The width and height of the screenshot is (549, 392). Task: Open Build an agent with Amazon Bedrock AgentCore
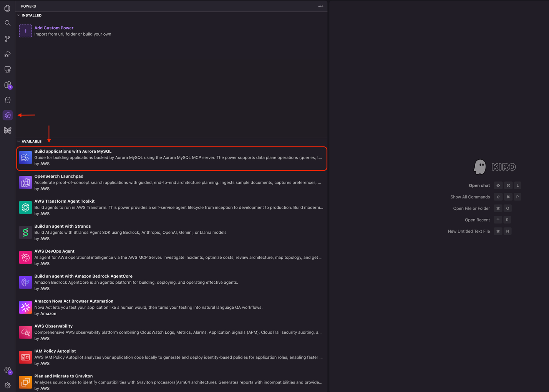(x=83, y=276)
